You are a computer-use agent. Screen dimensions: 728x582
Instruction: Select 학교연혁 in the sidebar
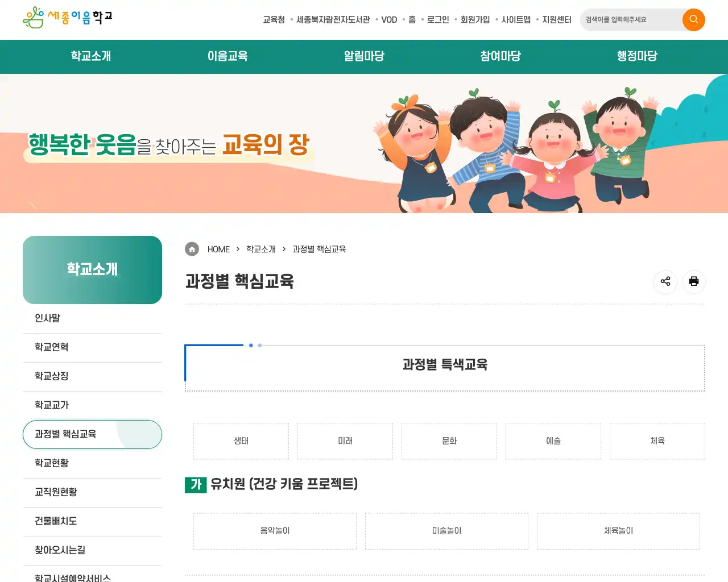pyautogui.click(x=92, y=347)
